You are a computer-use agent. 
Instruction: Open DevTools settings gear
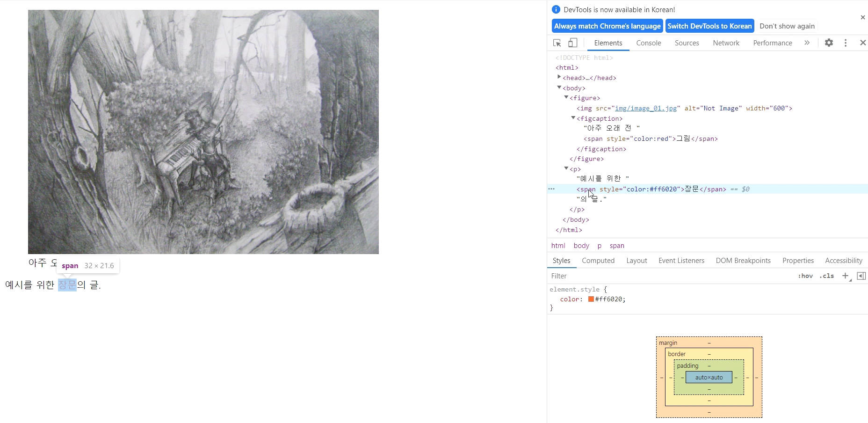pyautogui.click(x=829, y=43)
